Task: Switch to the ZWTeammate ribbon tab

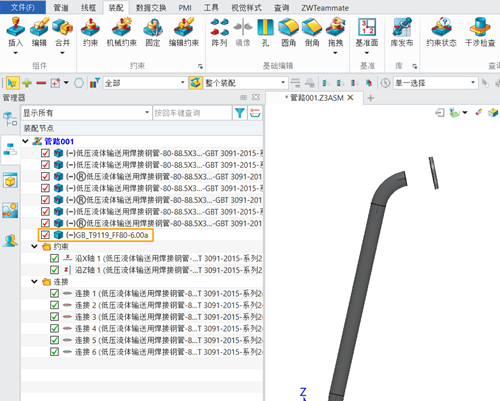Action: tap(325, 8)
